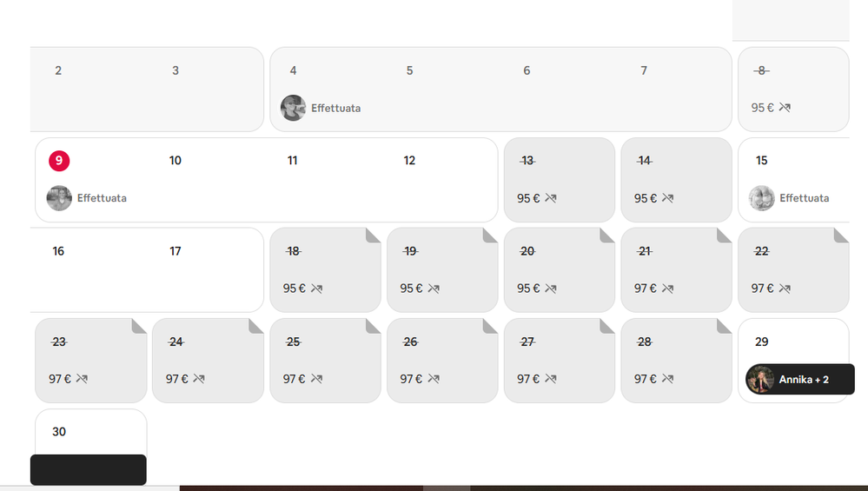This screenshot has height=491, width=868.
Task: Click the blocked-night icon on day 20
Action: 550,289
